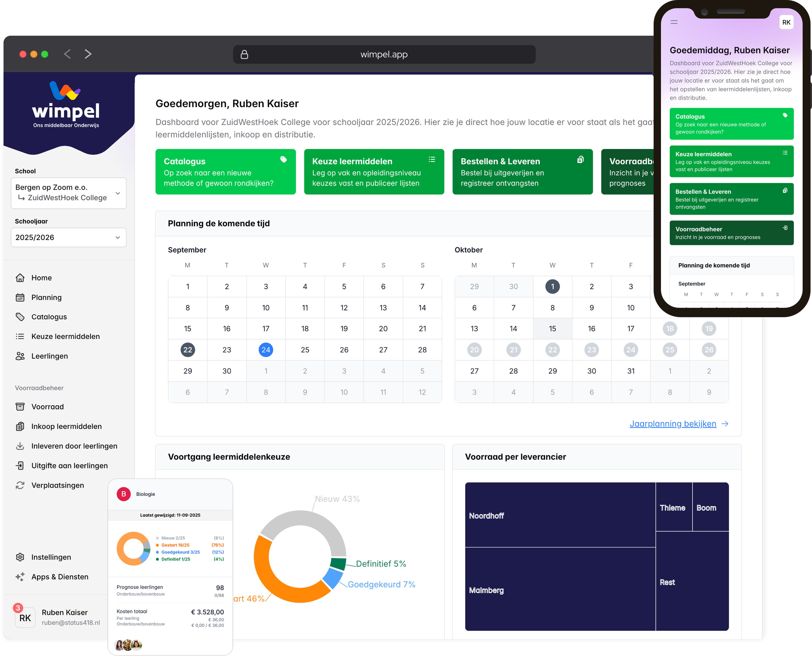Click the Home house icon in sidebar

coord(20,278)
